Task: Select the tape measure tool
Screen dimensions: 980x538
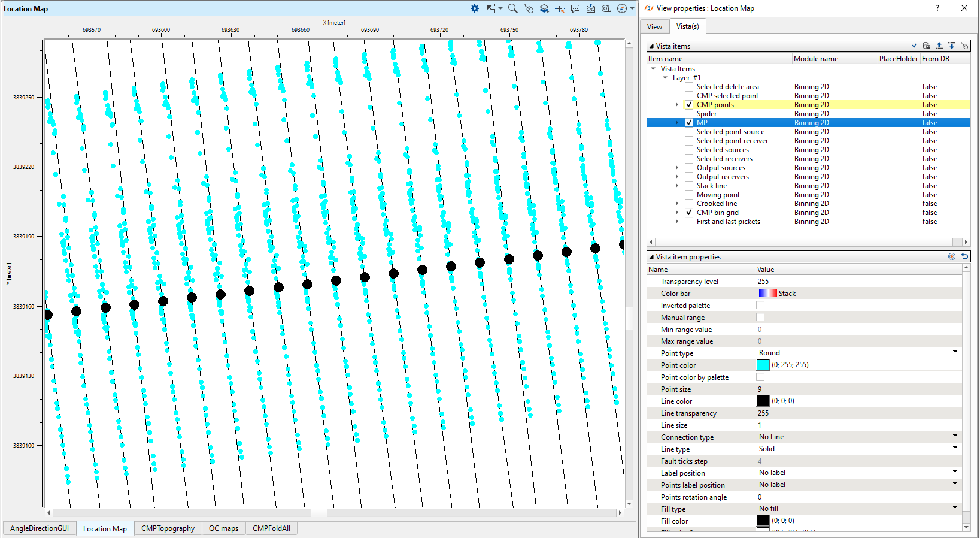Action: [606, 8]
